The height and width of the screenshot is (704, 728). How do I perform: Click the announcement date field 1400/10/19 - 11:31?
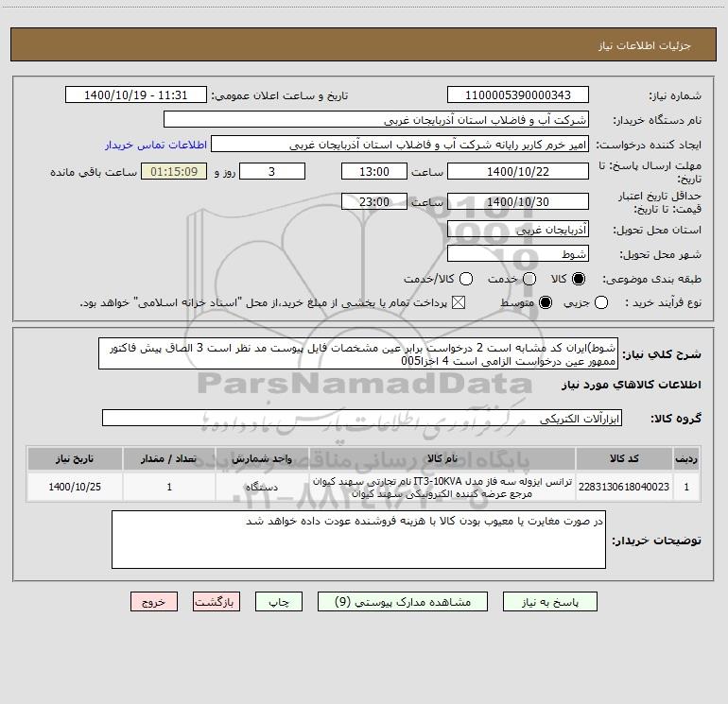point(135,94)
